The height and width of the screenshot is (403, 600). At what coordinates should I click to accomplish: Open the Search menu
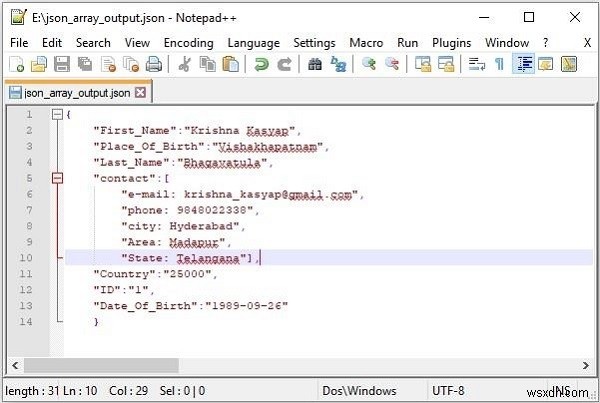(x=93, y=43)
